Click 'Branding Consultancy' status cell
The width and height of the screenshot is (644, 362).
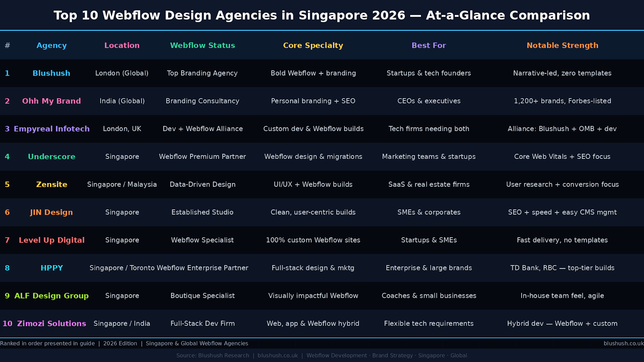pyautogui.click(x=202, y=101)
